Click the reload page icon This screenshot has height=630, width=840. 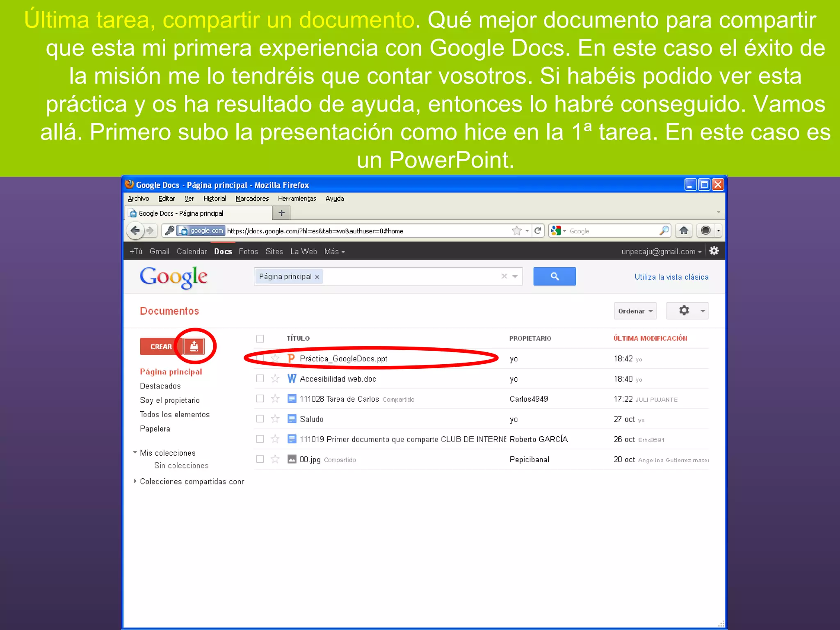538,231
